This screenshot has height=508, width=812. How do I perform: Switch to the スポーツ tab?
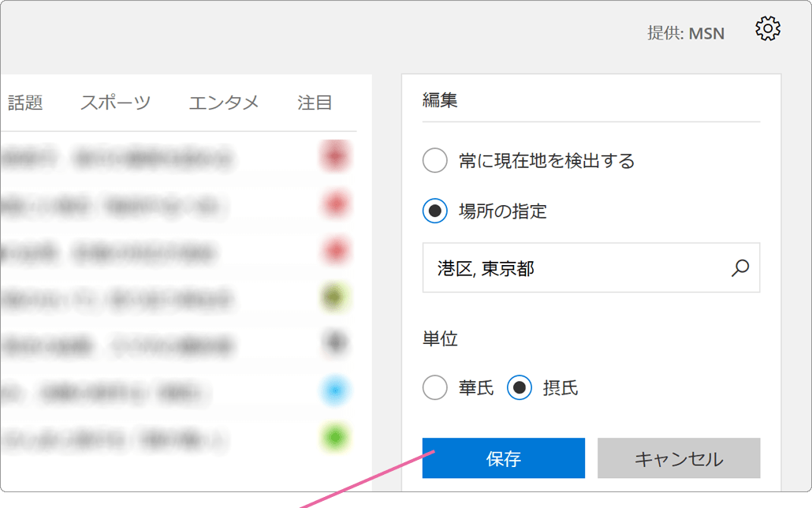tap(115, 103)
